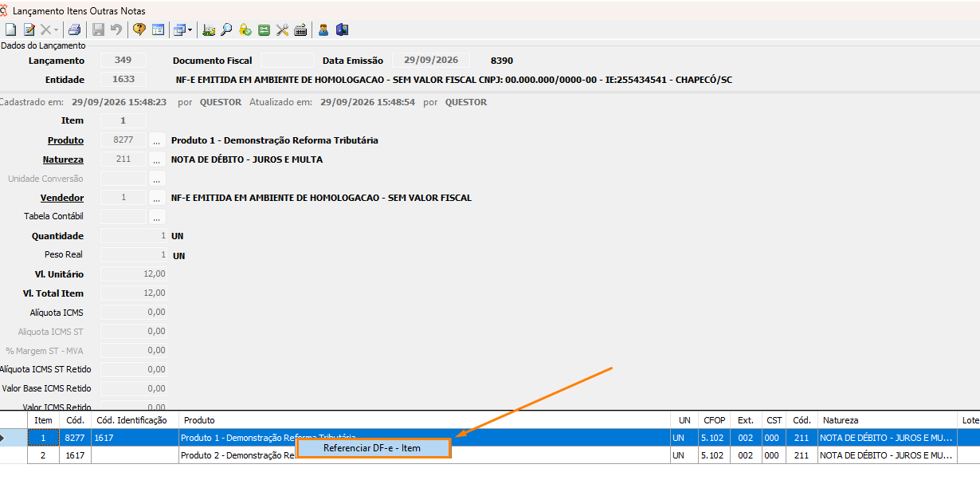The image size is (980, 484).
Task: Click the Ext. column header
Action: [747, 420]
